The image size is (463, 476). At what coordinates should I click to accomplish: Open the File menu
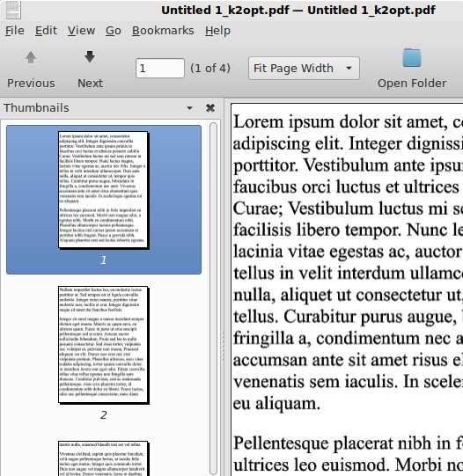pyautogui.click(x=15, y=31)
